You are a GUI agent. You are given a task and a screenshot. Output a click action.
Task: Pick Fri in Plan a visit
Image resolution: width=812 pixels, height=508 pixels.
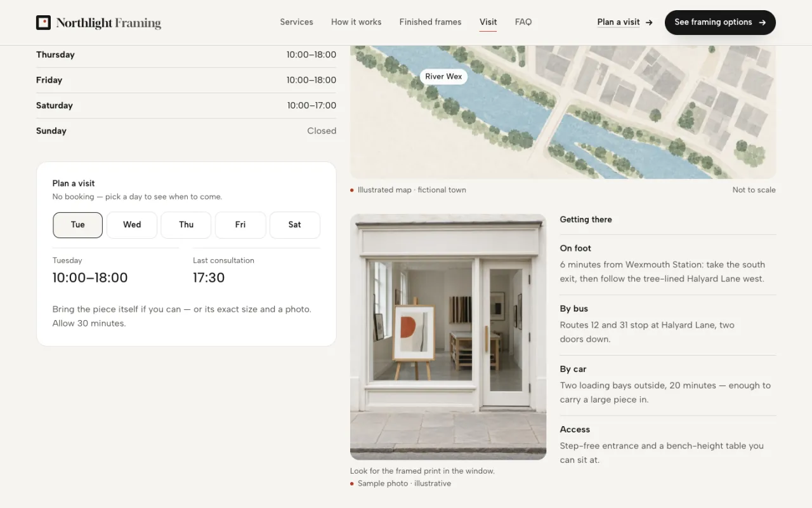point(240,225)
